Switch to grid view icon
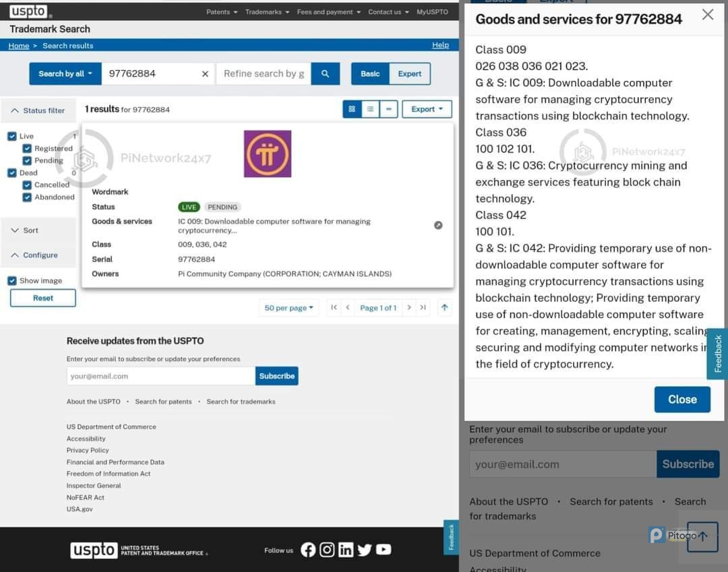Image resolution: width=728 pixels, height=572 pixels. (352, 109)
